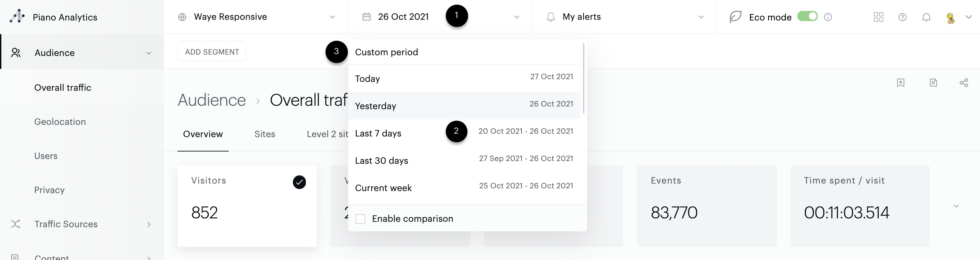The width and height of the screenshot is (980, 260).
Task: Open the apps grid icon
Action: [878, 17]
